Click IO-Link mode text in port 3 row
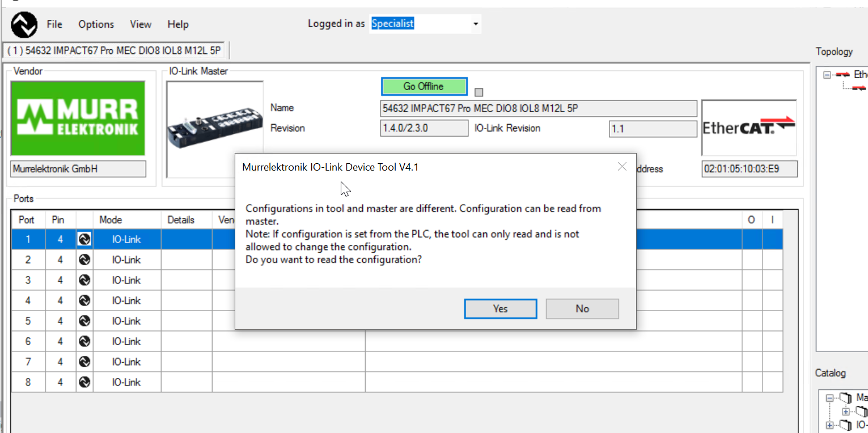Screen dimensions: 868x433 [126, 280]
